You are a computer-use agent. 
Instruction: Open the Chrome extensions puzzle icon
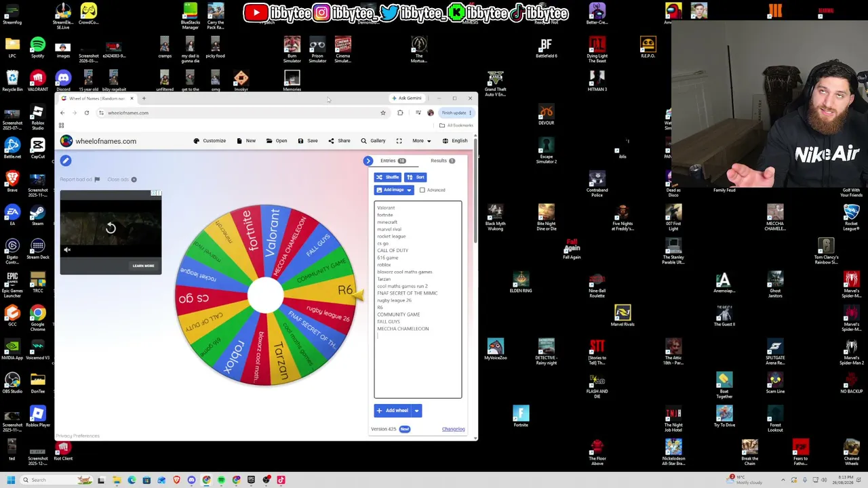pyautogui.click(x=400, y=113)
